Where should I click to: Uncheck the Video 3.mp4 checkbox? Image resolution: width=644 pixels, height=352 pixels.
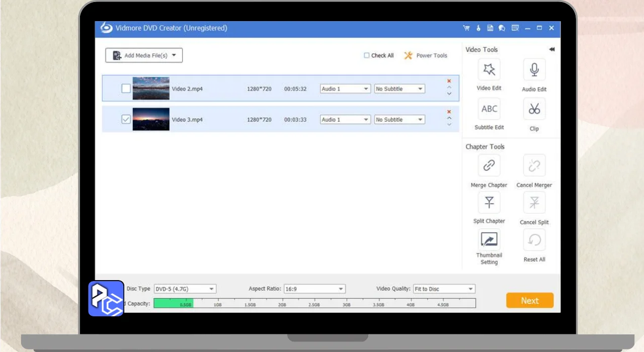pos(126,120)
